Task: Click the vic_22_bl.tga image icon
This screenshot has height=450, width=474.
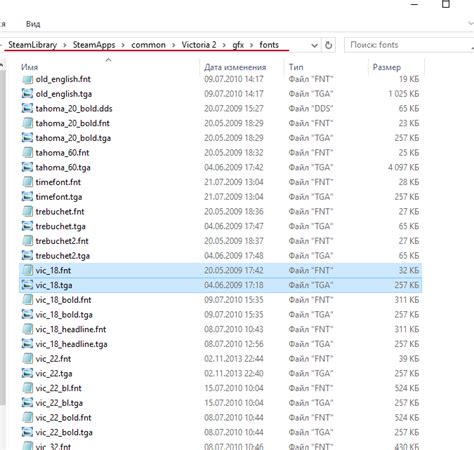Action: coord(27,403)
